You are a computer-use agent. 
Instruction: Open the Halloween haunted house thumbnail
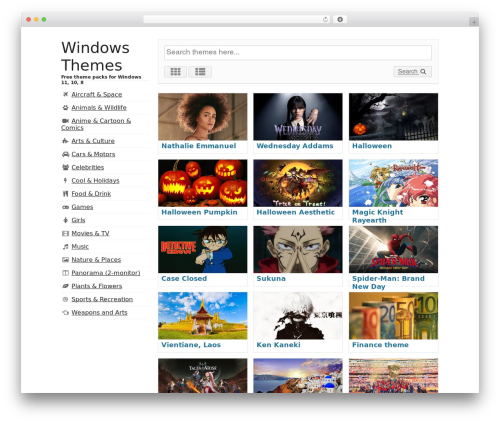[393, 117]
